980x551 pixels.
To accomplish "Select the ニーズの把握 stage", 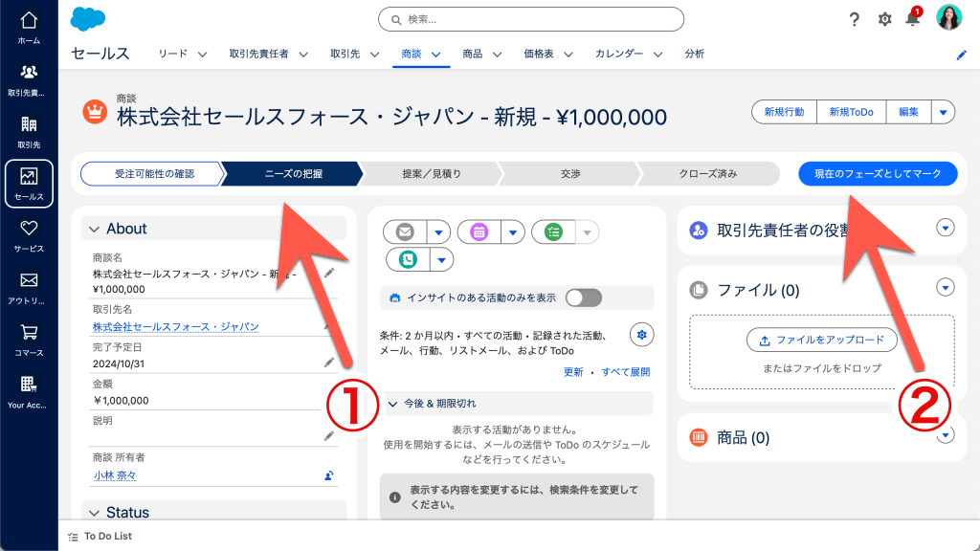I will pos(293,174).
